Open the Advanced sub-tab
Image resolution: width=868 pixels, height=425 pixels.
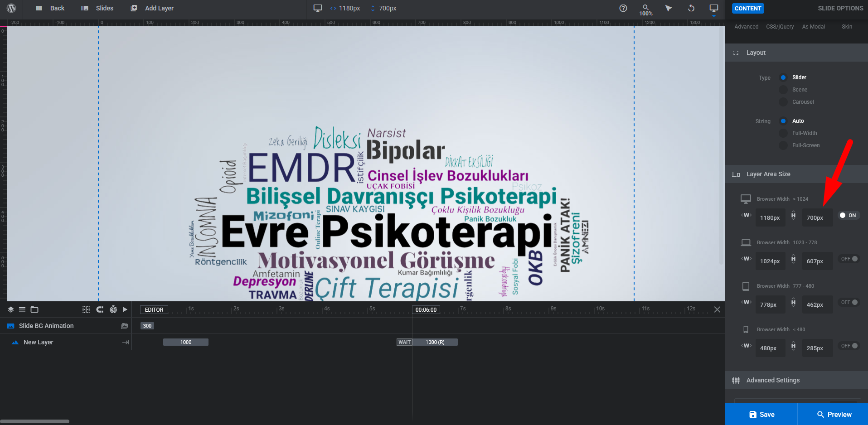point(746,27)
